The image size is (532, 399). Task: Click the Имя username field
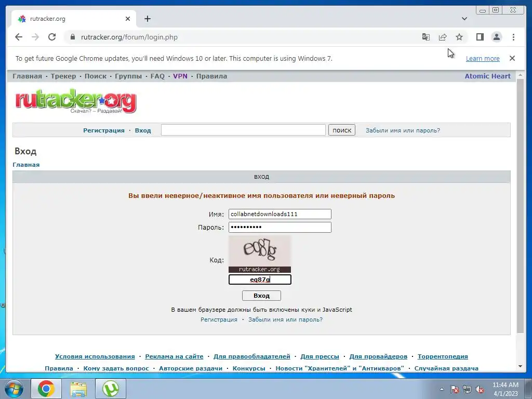pyautogui.click(x=280, y=214)
